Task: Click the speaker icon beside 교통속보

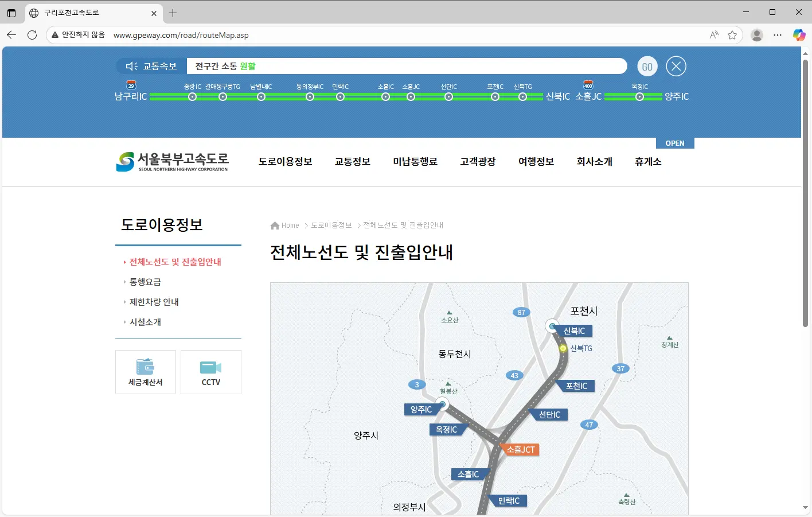Action: pyautogui.click(x=133, y=65)
